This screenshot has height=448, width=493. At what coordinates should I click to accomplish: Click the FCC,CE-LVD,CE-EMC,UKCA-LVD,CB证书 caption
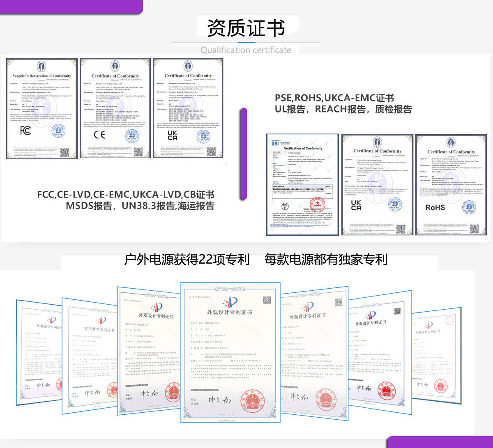[125, 194]
